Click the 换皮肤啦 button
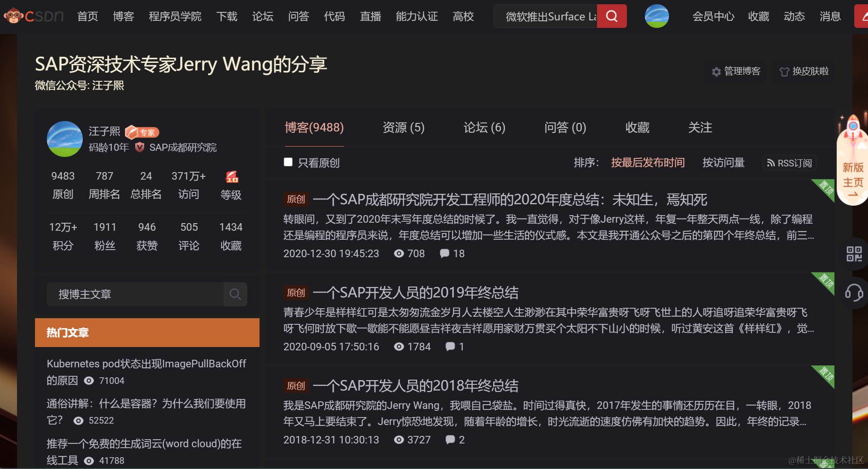The width and height of the screenshot is (868, 469). point(804,71)
